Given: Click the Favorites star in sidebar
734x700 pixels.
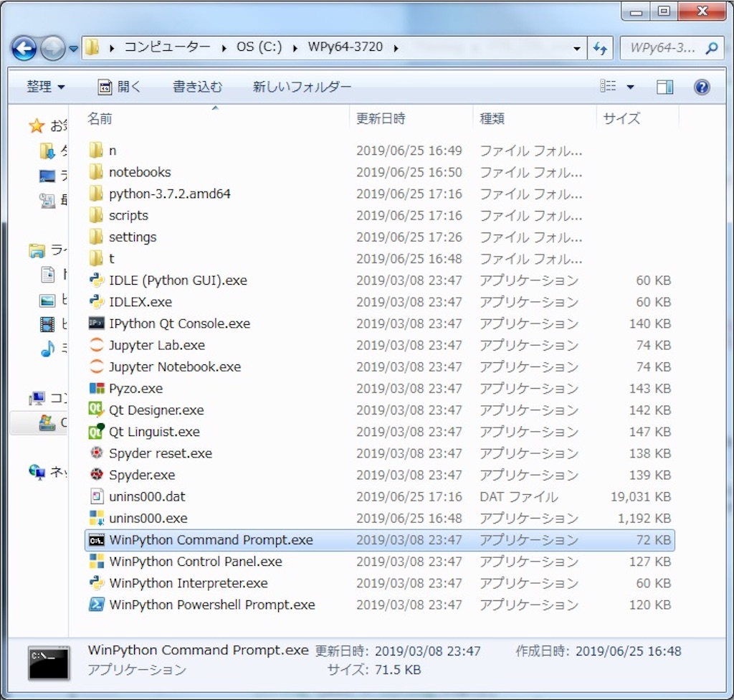Looking at the screenshot, I should click(36, 126).
